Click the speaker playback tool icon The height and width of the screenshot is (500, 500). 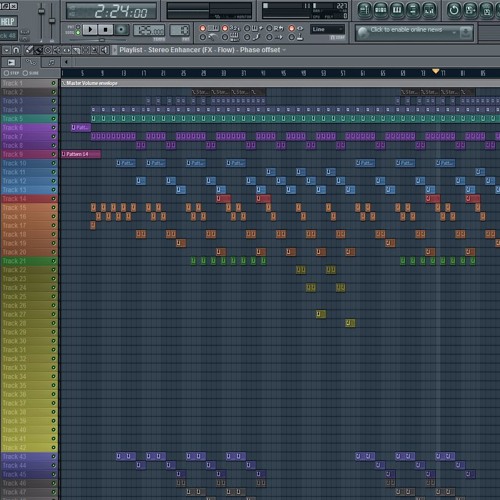point(104,50)
